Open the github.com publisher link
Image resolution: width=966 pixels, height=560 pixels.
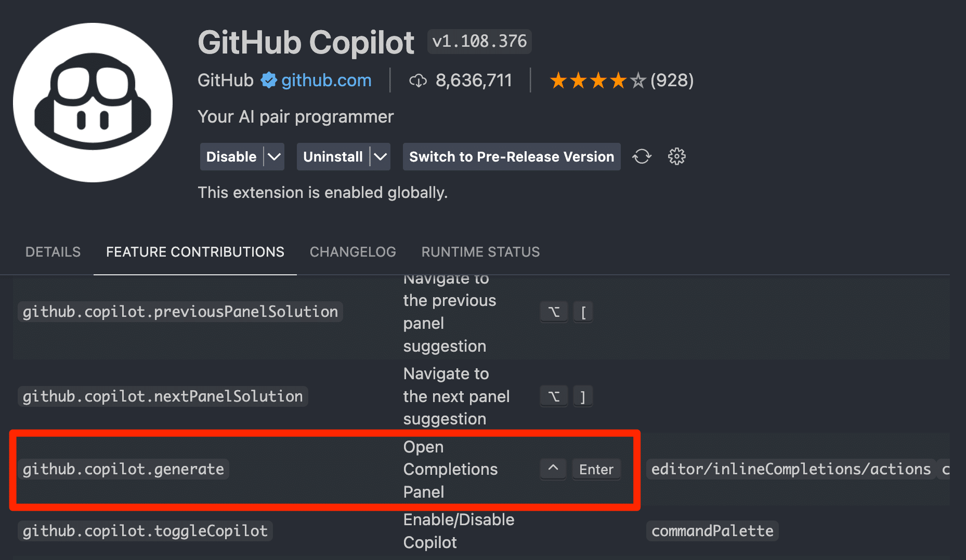point(325,80)
